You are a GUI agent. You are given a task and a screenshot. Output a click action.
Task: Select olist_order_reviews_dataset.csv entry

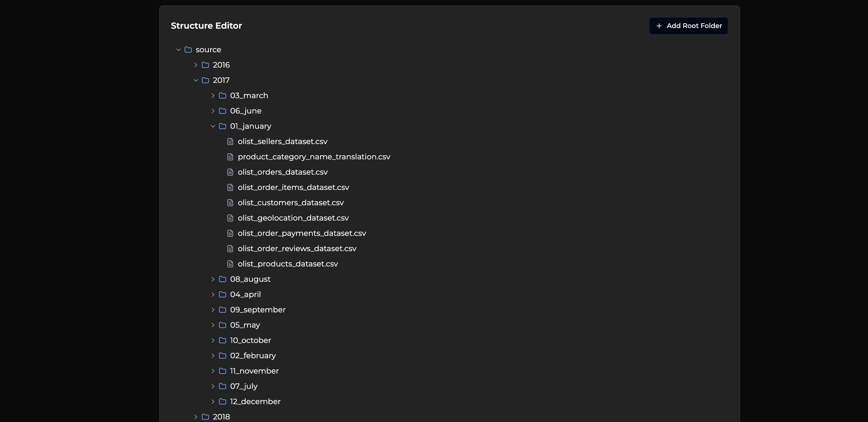pos(297,249)
